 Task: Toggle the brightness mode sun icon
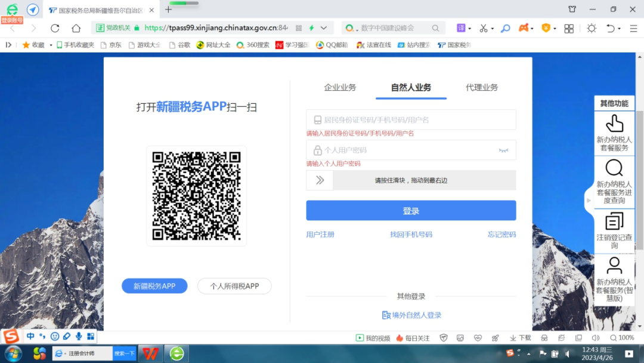[x=592, y=28]
